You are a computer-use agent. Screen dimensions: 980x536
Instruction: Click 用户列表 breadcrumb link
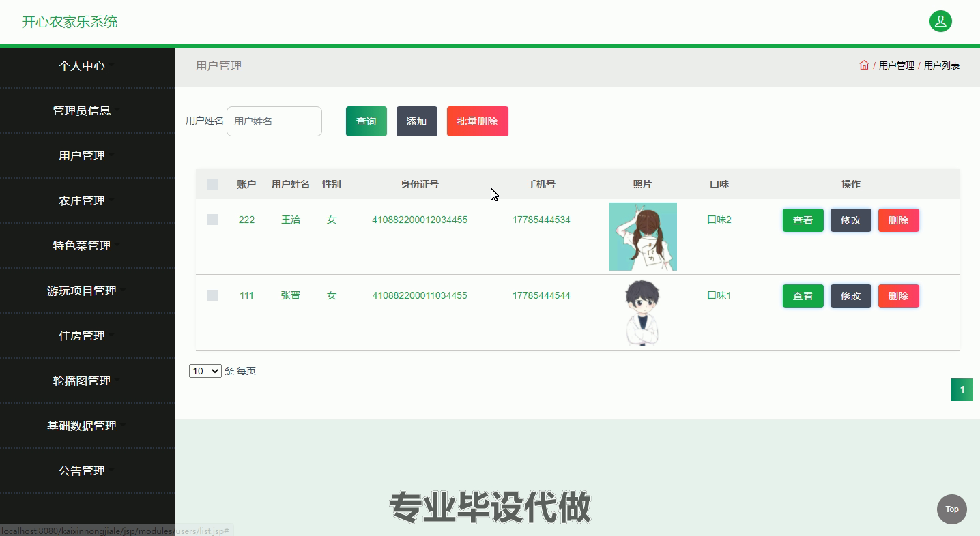[942, 65]
